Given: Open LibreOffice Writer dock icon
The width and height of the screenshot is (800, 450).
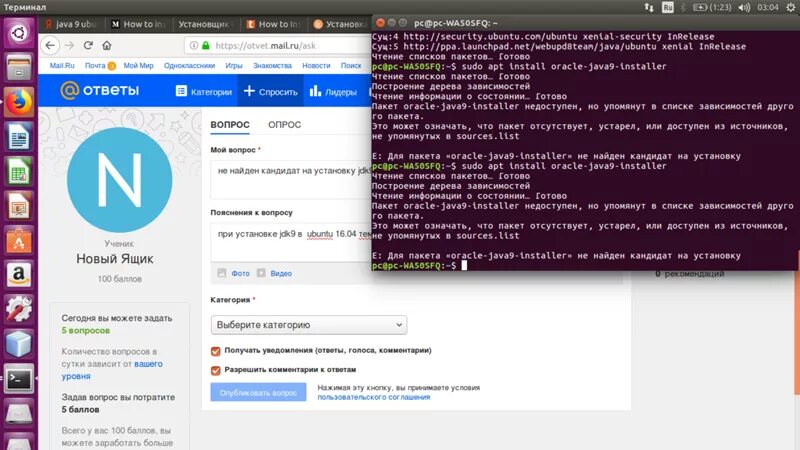Looking at the screenshot, I should click(x=18, y=137).
